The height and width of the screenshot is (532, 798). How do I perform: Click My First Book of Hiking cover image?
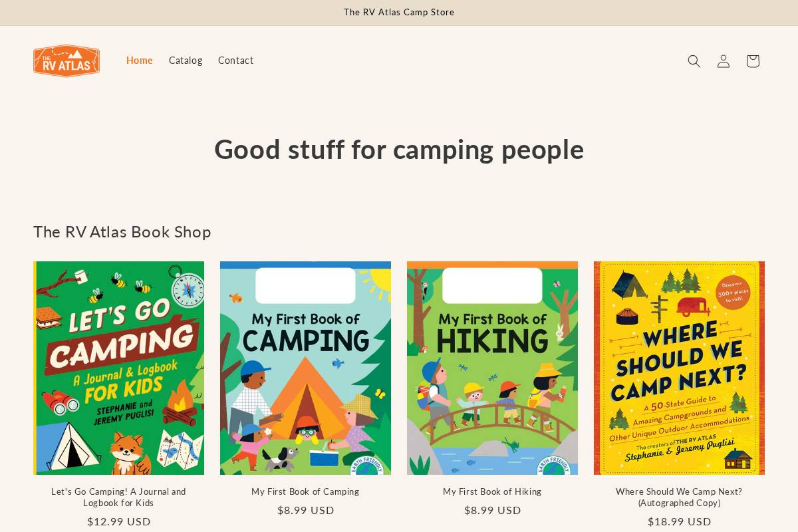coord(492,368)
